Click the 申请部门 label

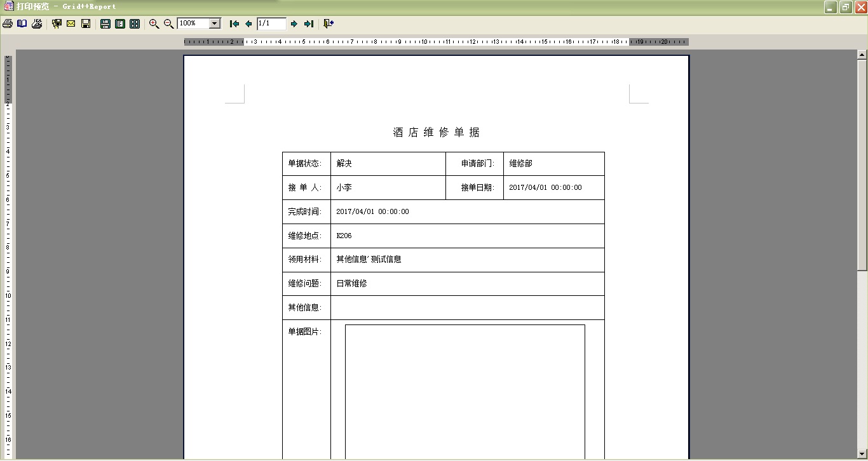[478, 164]
